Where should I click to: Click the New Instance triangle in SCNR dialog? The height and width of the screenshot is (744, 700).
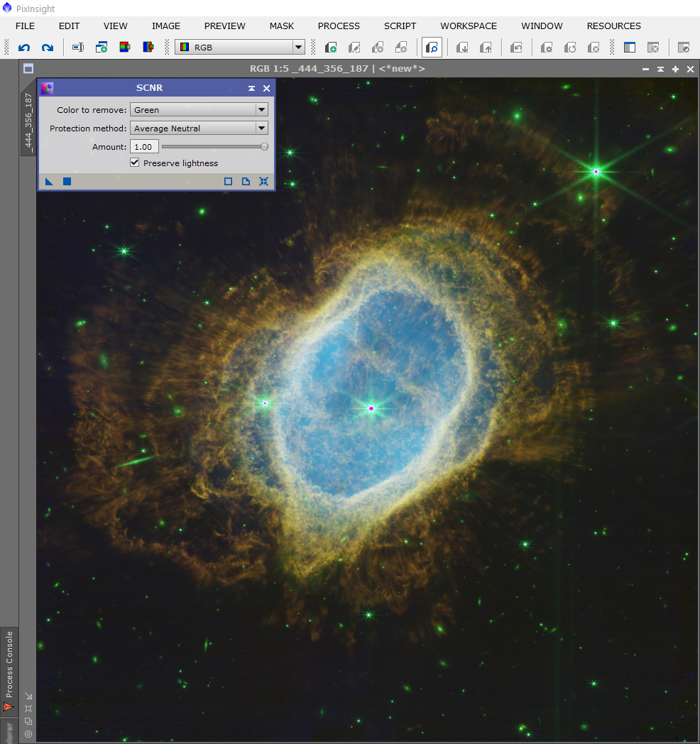pyautogui.click(x=48, y=181)
